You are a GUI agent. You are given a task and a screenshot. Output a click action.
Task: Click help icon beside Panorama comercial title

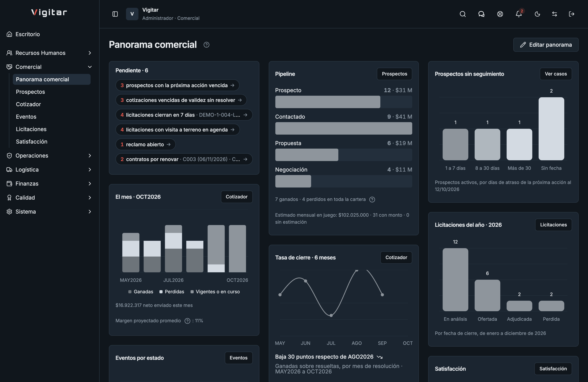206,45
